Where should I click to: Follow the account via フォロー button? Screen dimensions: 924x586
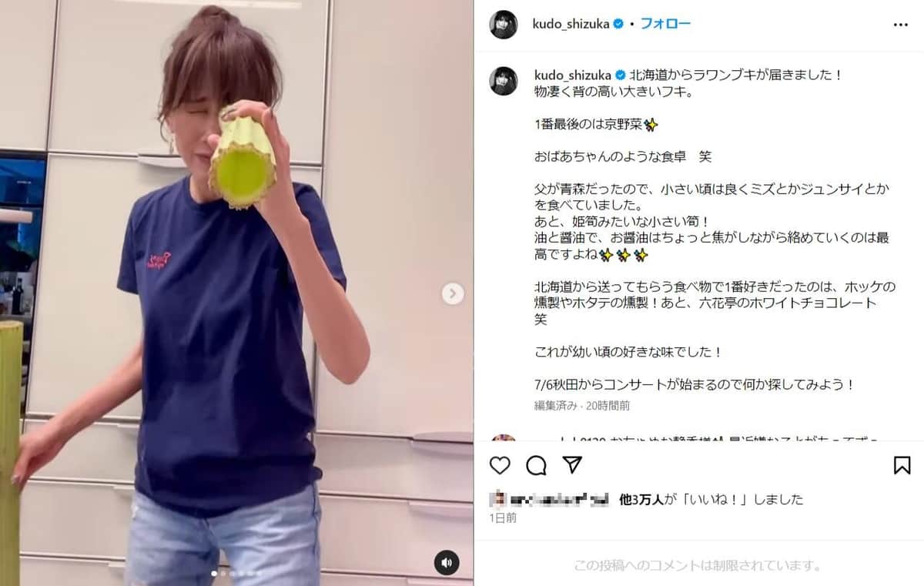click(x=665, y=24)
